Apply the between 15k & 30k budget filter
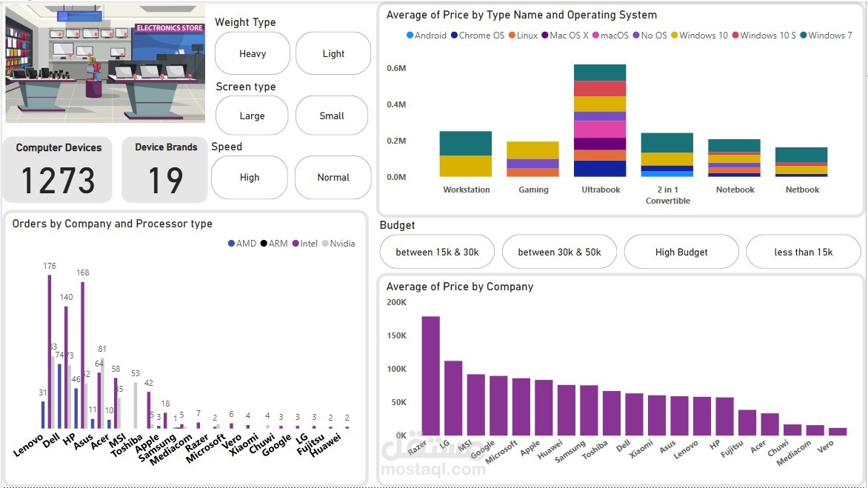Screen dimensions: 868x488 437,252
